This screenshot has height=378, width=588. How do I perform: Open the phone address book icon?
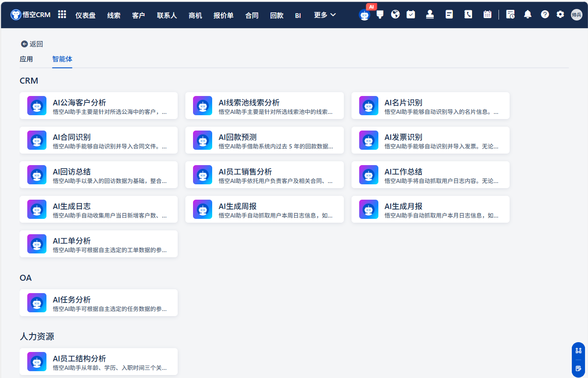[468, 15]
